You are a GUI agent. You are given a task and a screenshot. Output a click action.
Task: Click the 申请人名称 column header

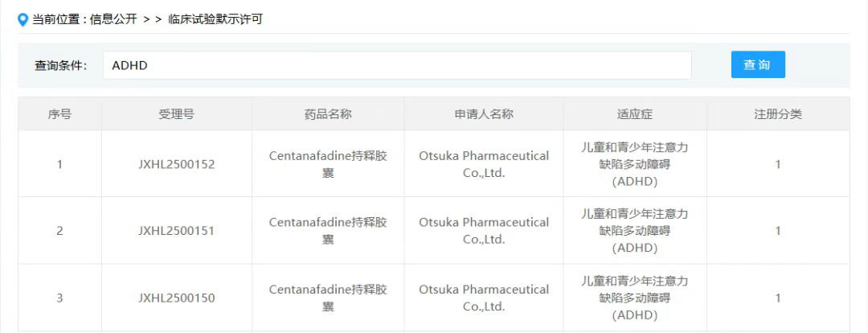484,114
